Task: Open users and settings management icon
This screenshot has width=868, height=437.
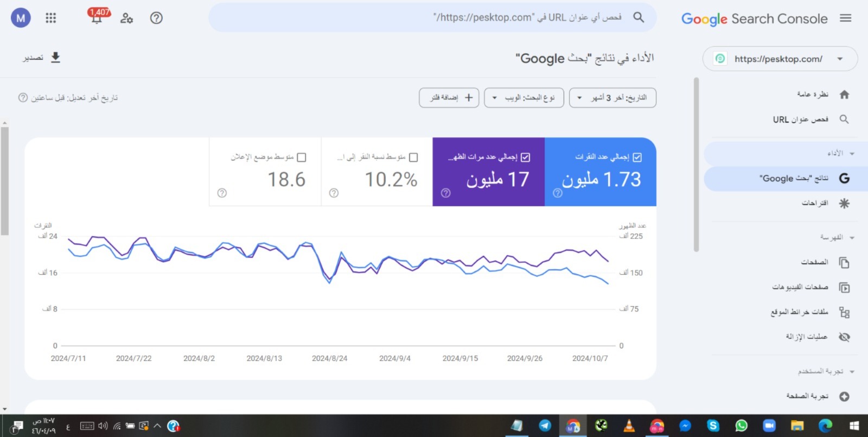Action: [x=126, y=18]
